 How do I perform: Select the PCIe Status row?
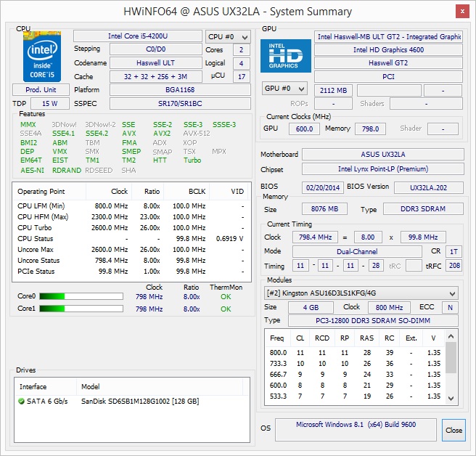coord(131,272)
